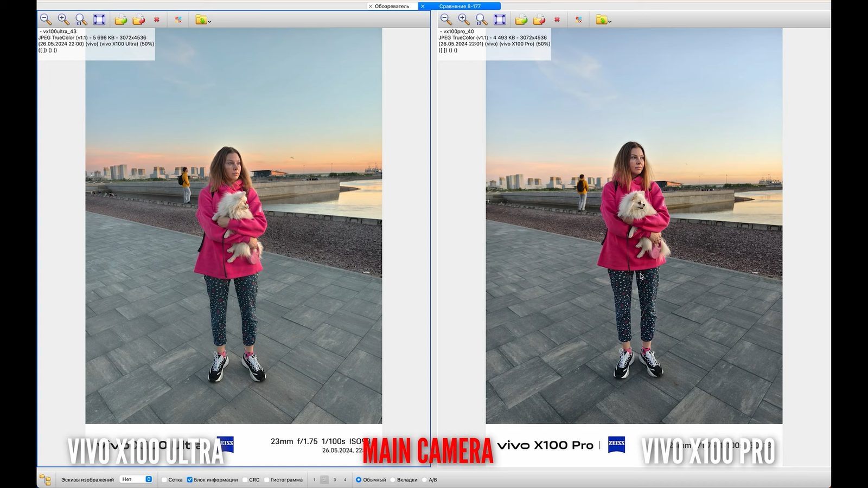This screenshot has width=868, height=488.
Task: Uncheck the Блок информации checkbox
Action: [190, 480]
